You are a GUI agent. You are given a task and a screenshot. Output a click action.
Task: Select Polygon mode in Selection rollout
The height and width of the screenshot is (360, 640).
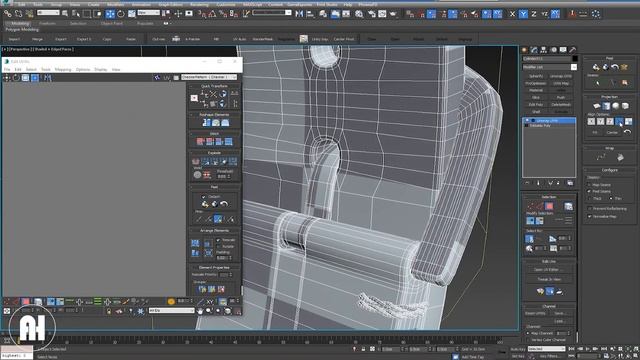[549, 206]
